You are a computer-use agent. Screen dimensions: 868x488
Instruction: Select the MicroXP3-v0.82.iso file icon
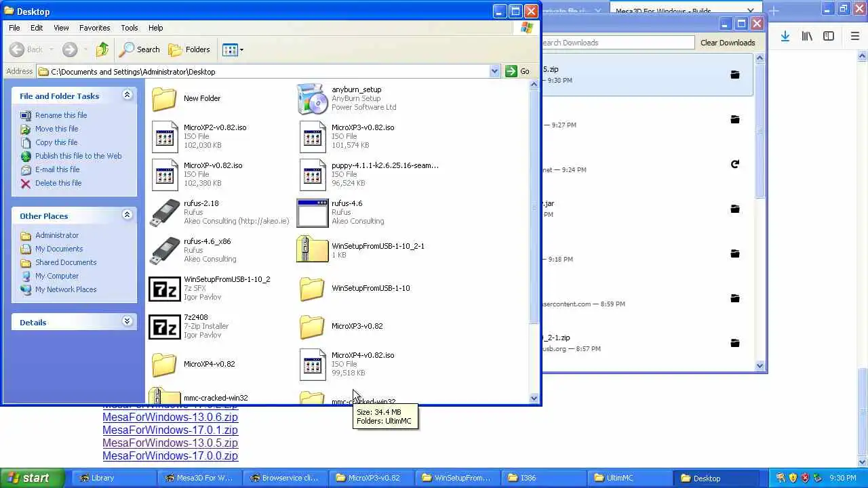click(x=313, y=137)
